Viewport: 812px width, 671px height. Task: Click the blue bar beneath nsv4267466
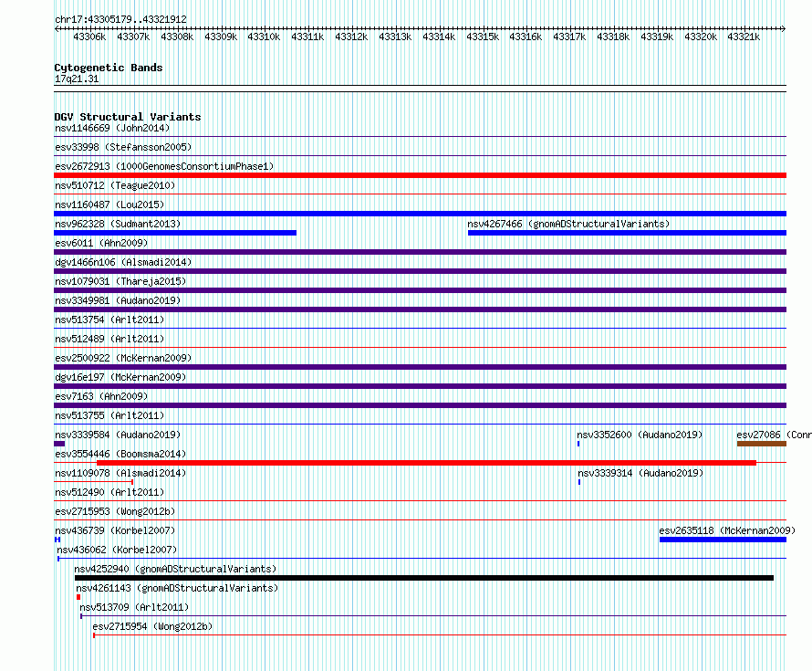pyautogui.click(x=627, y=233)
